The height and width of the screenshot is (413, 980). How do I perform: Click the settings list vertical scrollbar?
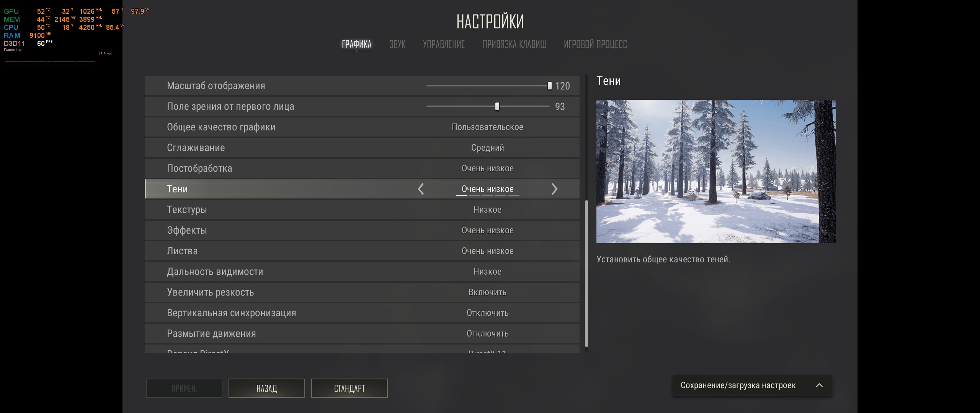click(586, 274)
